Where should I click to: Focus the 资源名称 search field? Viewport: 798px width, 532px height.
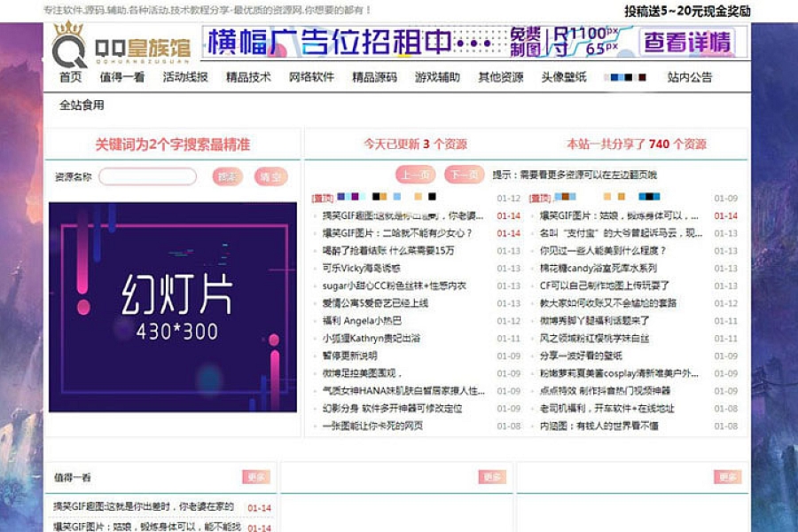click(x=147, y=176)
